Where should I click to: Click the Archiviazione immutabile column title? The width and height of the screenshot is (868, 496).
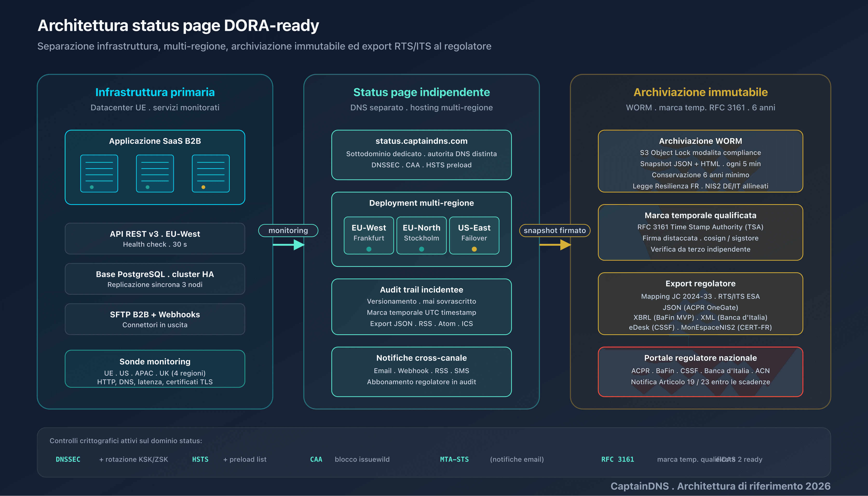coord(700,92)
